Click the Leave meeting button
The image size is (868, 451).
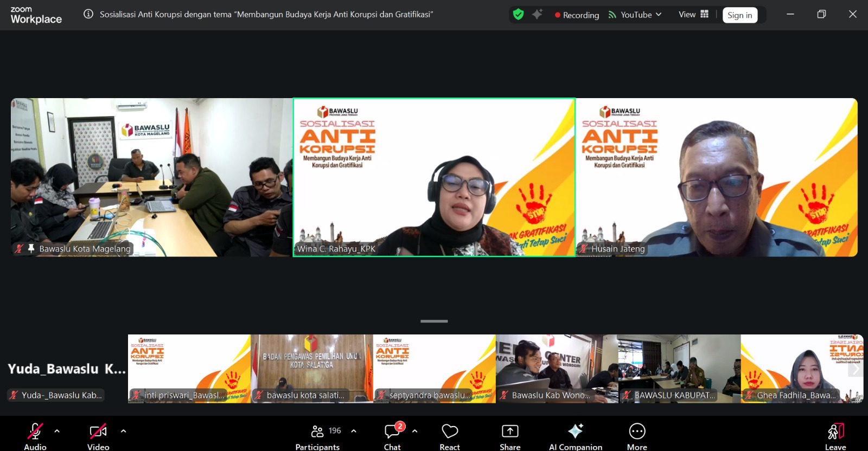(835, 436)
